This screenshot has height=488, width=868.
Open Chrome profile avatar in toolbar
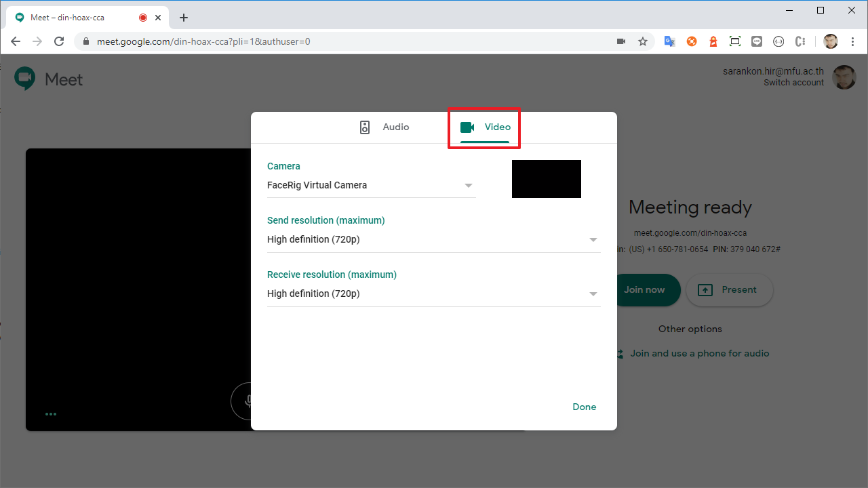tap(831, 41)
